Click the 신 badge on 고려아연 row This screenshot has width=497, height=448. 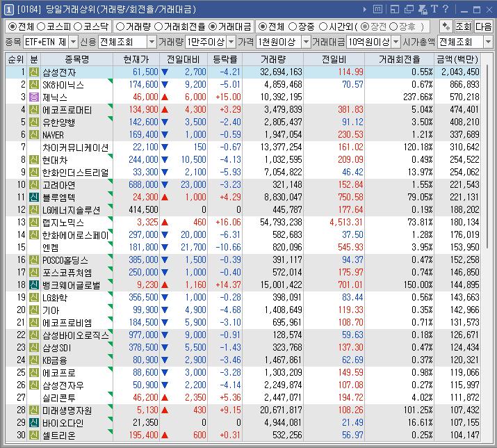point(34,185)
